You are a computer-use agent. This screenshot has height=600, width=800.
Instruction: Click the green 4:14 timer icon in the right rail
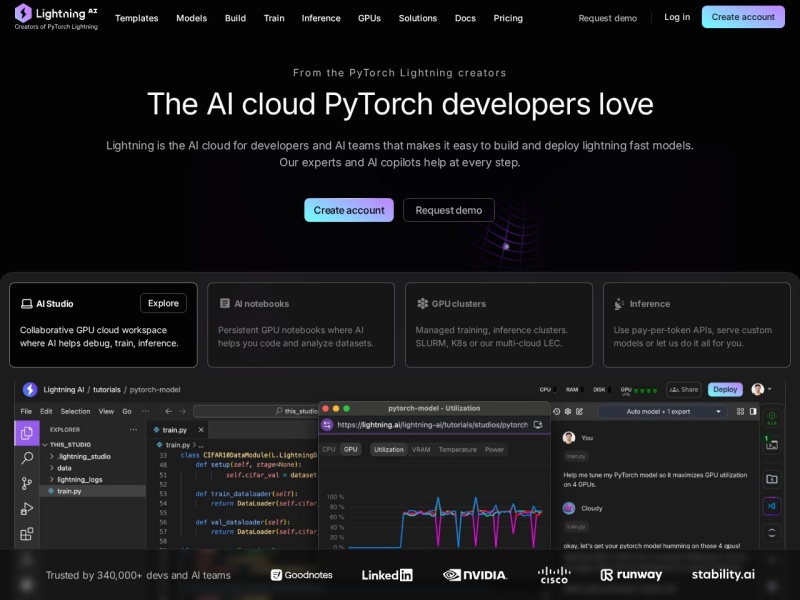(x=772, y=418)
